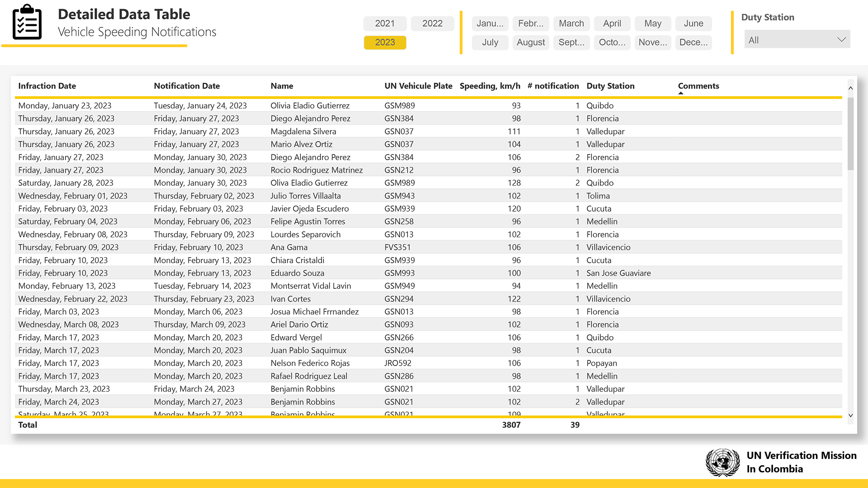Filter by May month button
Image resolution: width=868 pixels, height=488 pixels.
pos(653,23)
